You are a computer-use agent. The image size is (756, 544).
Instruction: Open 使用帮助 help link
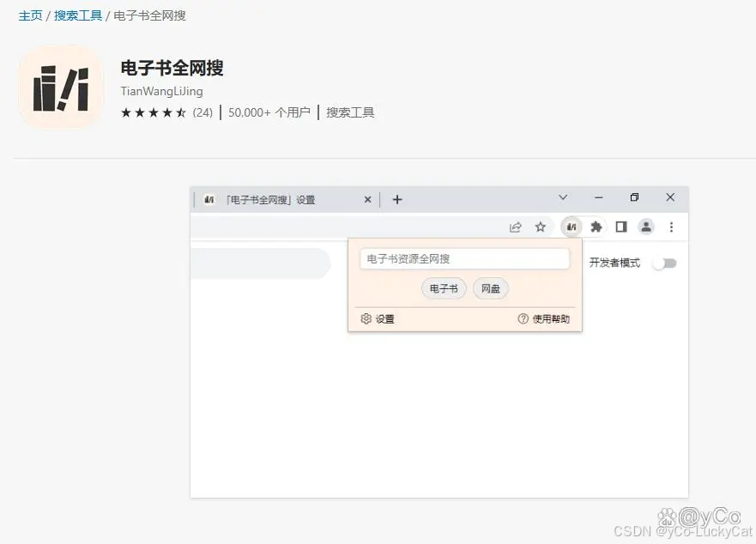pyautogui.click(x=544, y=319)
